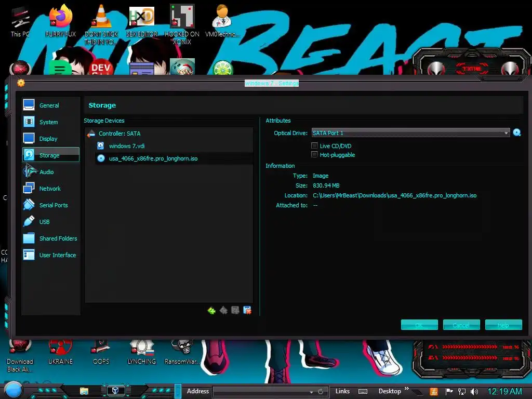Open the RansomWar desktop shortcut
The height and width of the screenshot is (399, 532).
(182, 353)
